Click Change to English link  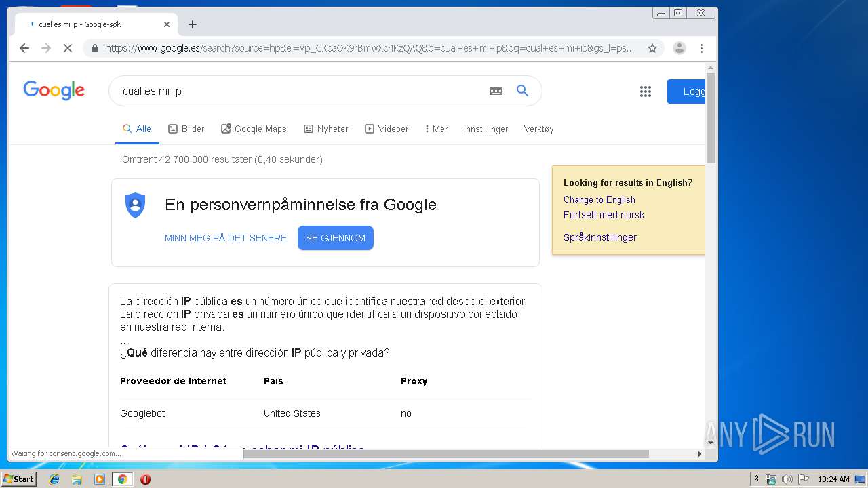[x=599, y=199]
